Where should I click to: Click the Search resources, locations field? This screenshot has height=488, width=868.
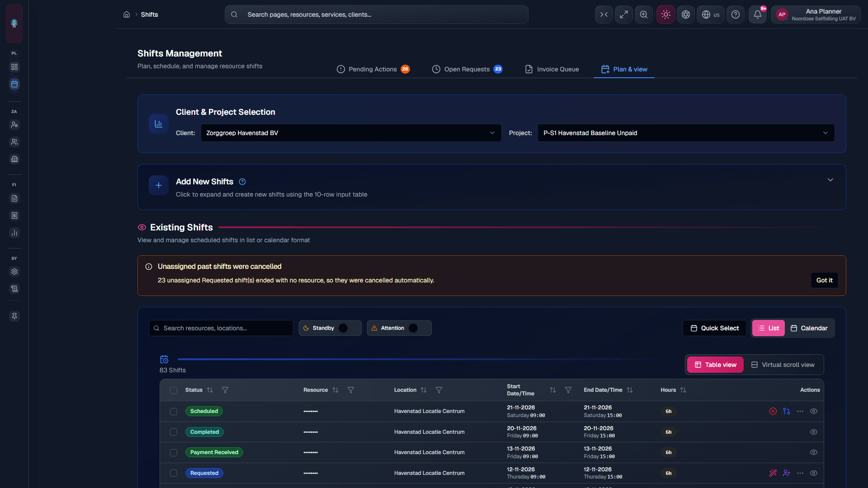tap(221, 328)
